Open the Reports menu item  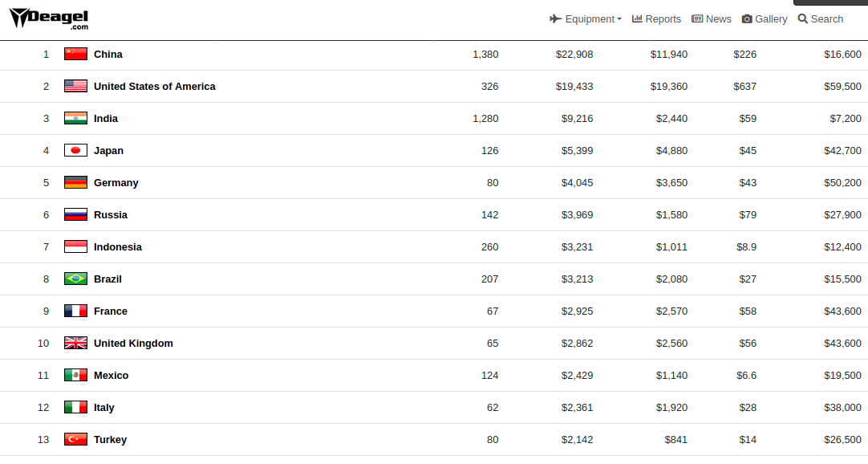(656, 19)
